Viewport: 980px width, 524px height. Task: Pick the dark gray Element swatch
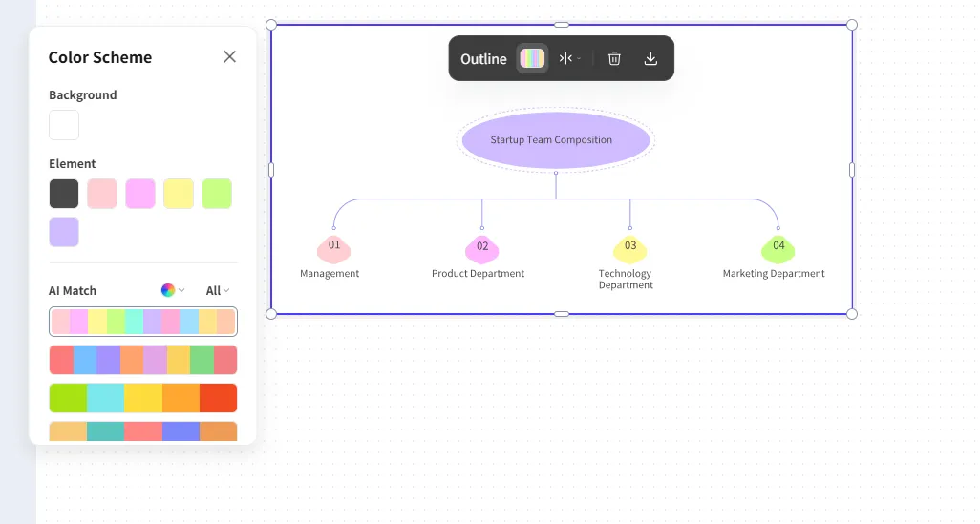(x=64, y=194)
